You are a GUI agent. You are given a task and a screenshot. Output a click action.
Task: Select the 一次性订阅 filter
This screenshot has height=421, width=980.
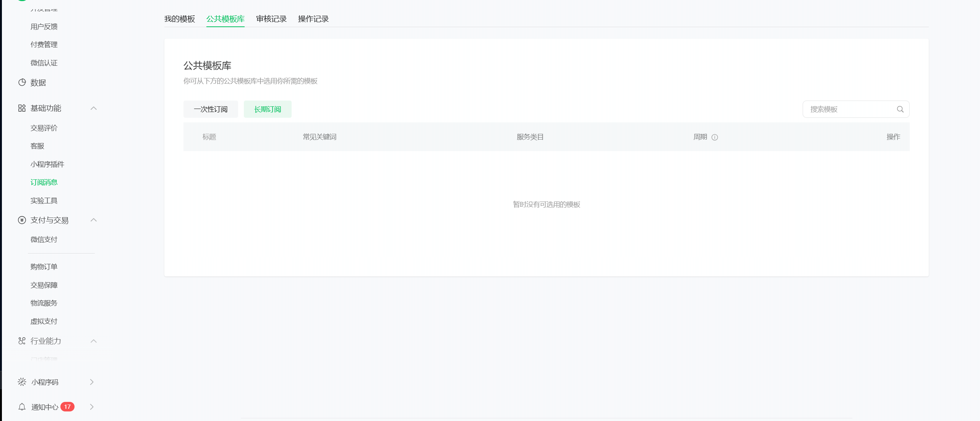coord(211,109)
